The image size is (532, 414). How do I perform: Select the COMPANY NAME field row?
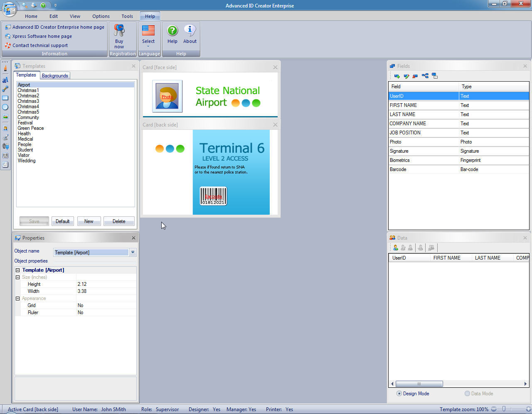click(x=459, y=124)
